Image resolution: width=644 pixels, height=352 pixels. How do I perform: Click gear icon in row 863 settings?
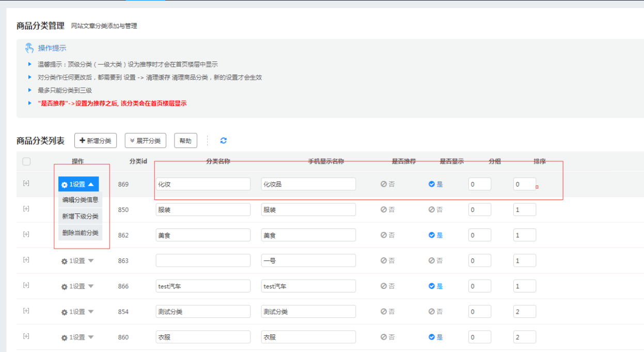pyautogui.click(x=65, y=261)
